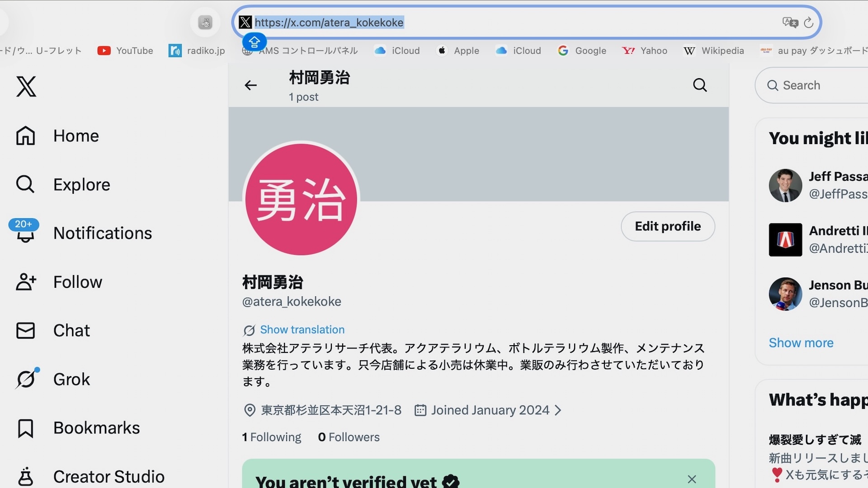Open the YouTube bookmark
868x488 pixels.
click(x=126, y=51)
